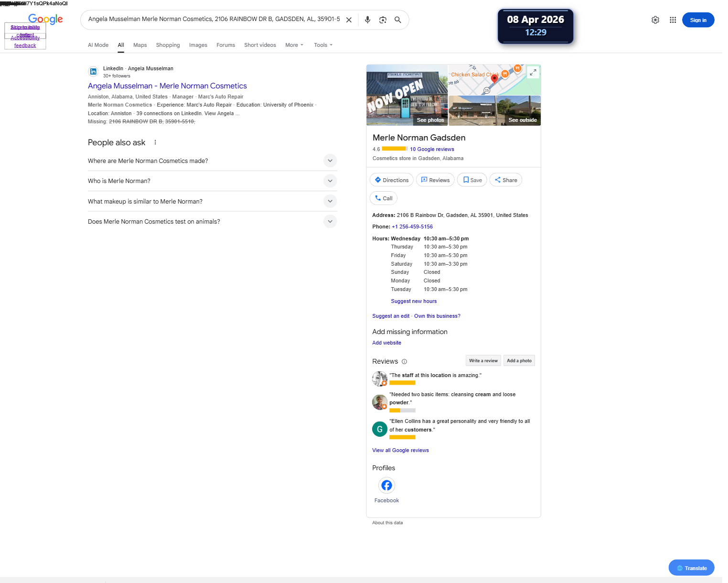
Task: Click the 4.6 star rating bar
Action: (x=395, y=149)
